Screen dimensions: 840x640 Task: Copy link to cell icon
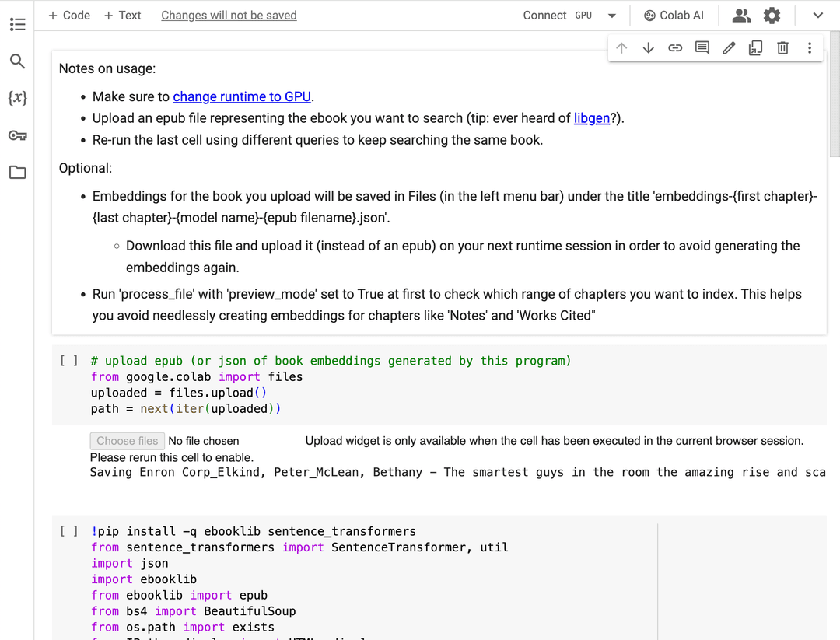tap(675, 48)
